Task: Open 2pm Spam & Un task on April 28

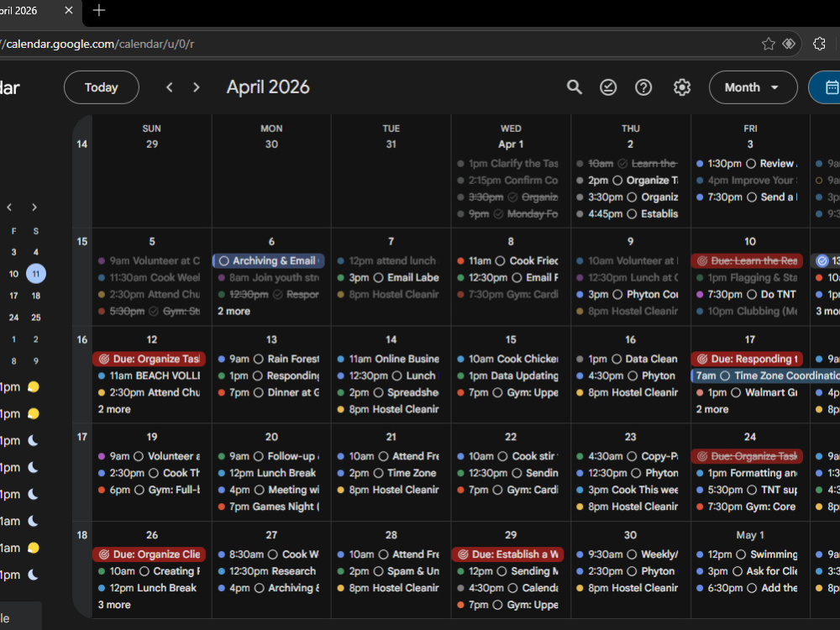Action: (x=388, y=571)
